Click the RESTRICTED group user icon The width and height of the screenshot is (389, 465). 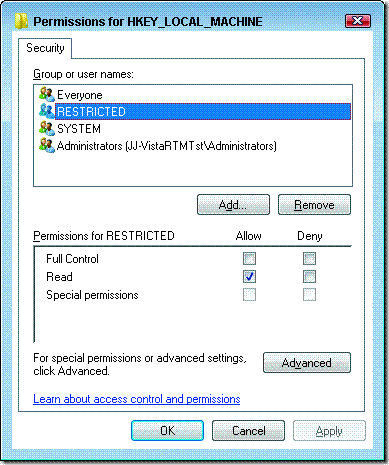(x=47, y=111)
